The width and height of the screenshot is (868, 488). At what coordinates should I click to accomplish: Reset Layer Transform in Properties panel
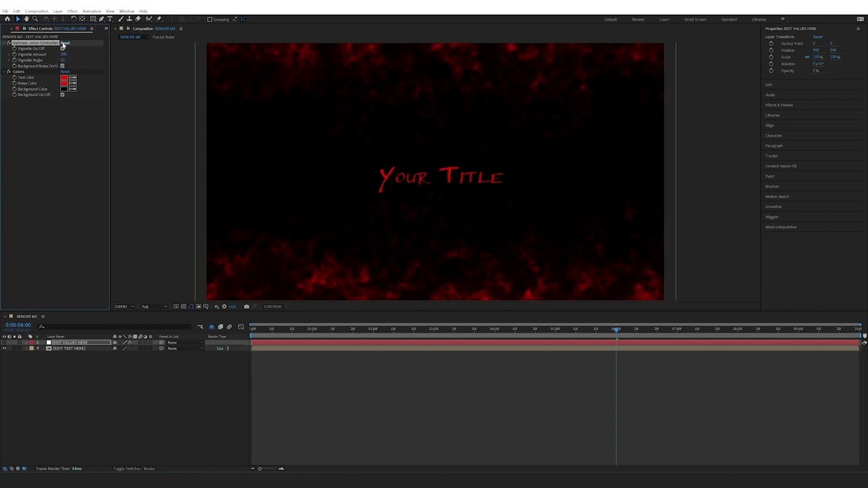pyautogui.click(x=818, y=37)
